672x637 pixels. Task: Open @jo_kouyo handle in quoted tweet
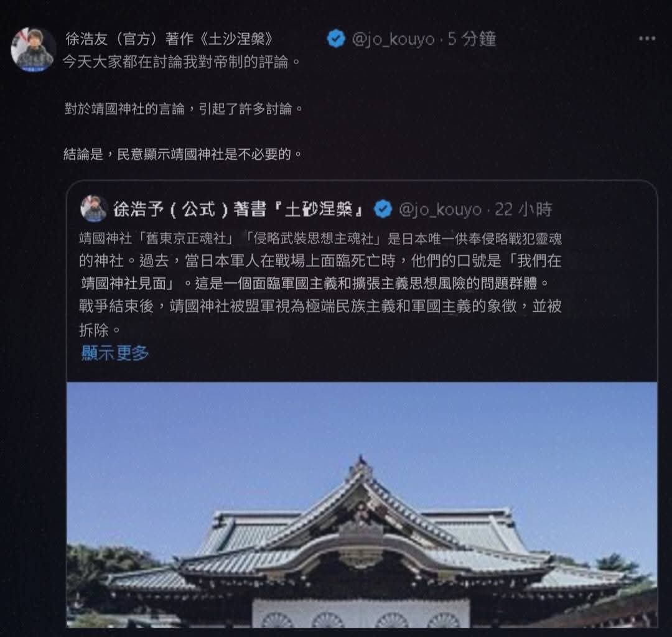(440, 210)
